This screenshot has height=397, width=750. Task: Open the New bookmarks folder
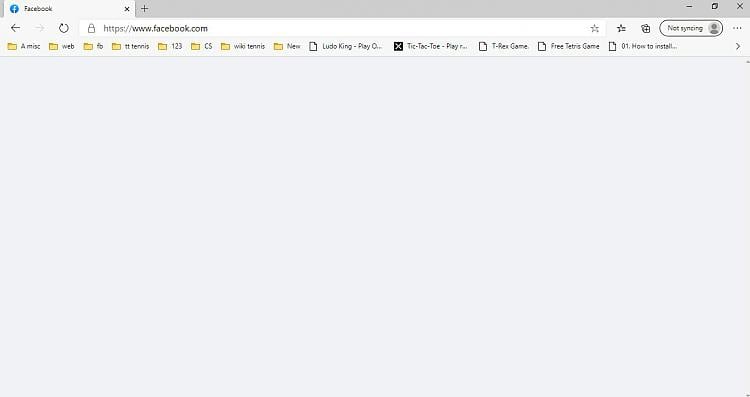tap(287, 46)
